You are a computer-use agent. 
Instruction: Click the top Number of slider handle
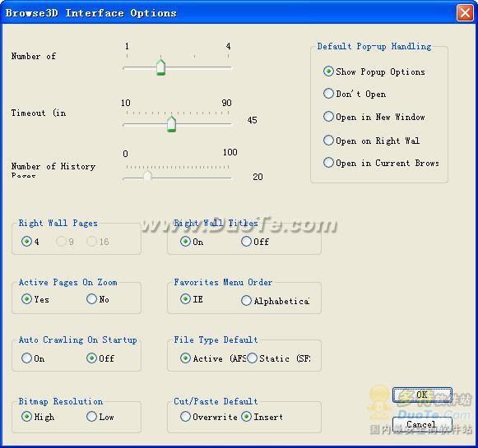(x=160, y=67)
